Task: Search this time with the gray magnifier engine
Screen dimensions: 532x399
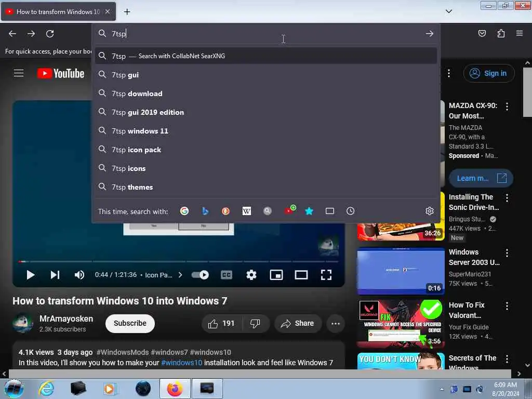Action: pyautogui.click(x=268, y=211)
